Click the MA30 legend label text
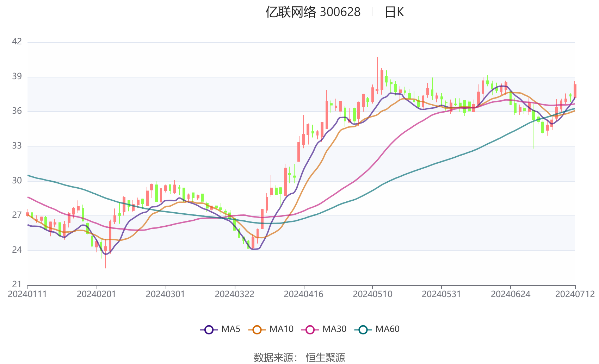 click(334, 329)
